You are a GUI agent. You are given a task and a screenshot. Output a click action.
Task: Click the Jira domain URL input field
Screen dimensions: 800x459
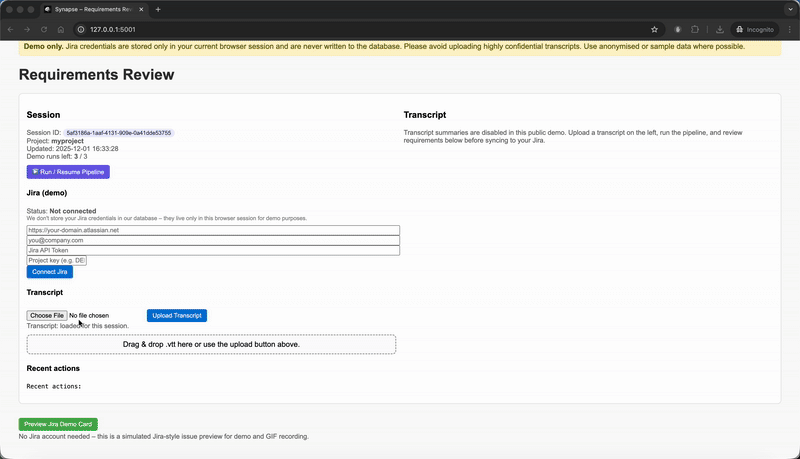click(x=213, y=230)
